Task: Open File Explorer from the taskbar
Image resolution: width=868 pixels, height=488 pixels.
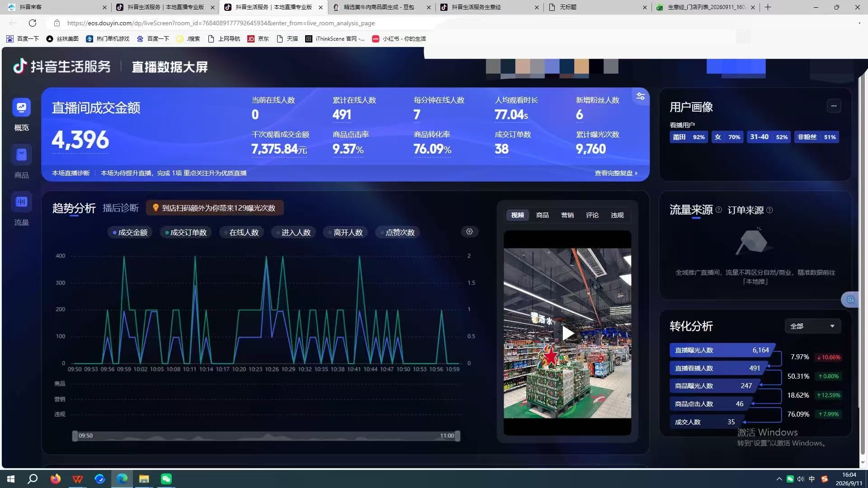Action: pos(144,479)
